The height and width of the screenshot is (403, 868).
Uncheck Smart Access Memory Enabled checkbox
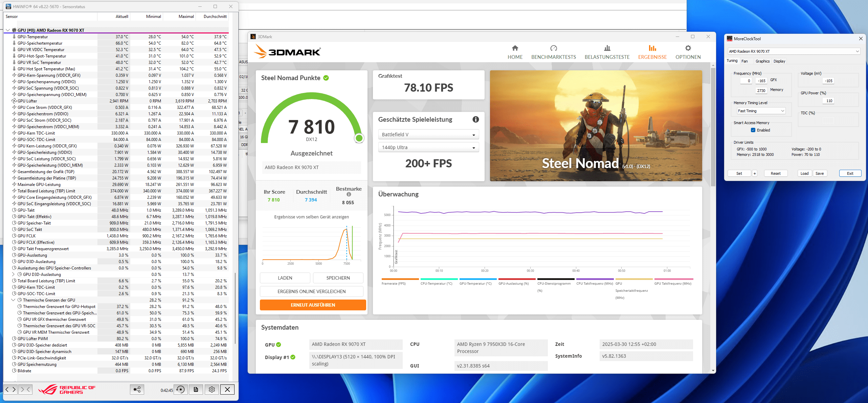pos(753,130)
